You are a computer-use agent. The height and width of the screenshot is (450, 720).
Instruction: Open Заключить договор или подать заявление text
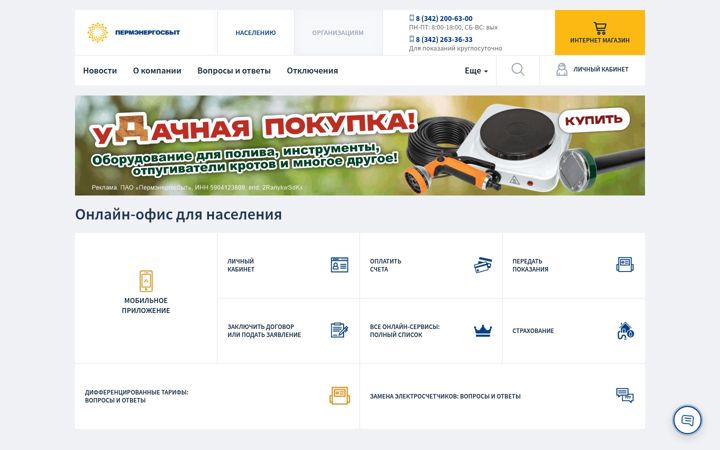[264, 331]
